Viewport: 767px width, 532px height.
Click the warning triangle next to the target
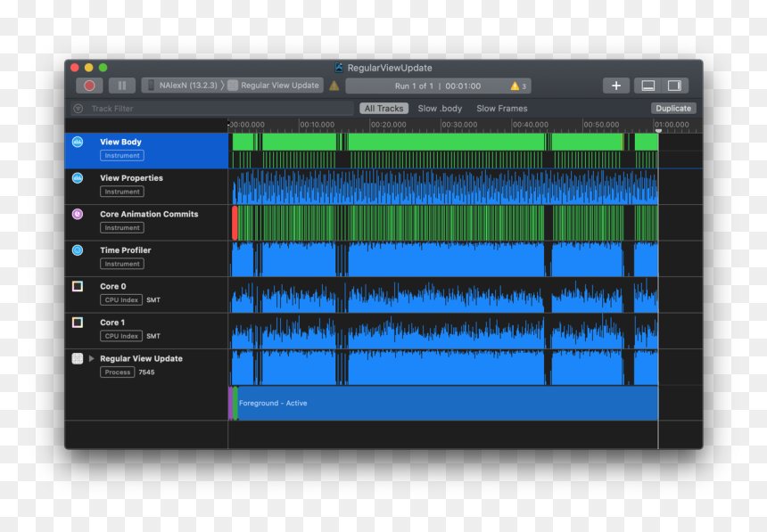click(x=334, y=86)
